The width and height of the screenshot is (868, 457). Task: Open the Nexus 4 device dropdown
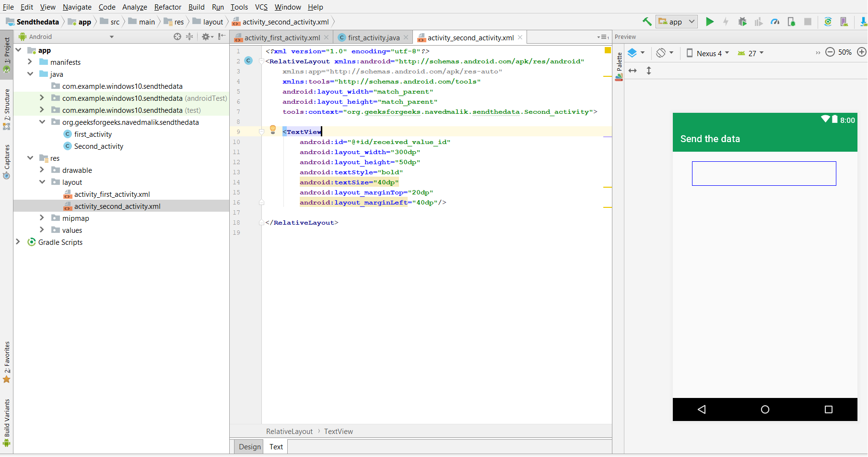(x=708, y=53)
